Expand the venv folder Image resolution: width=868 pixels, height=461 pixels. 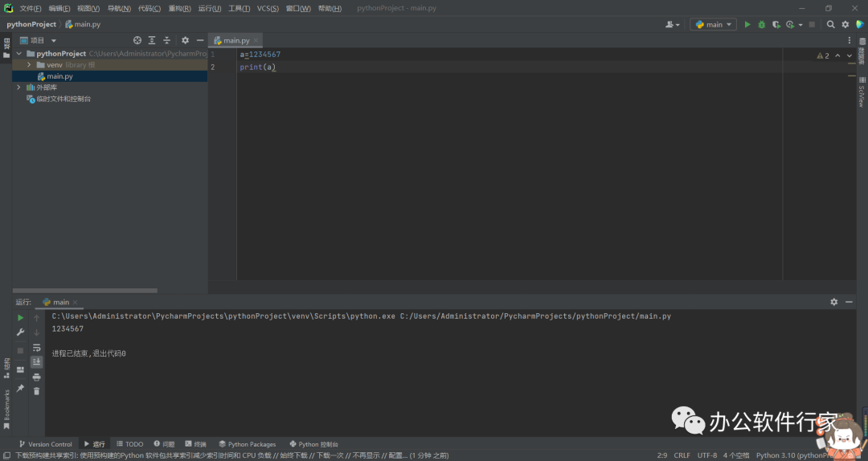30,65
